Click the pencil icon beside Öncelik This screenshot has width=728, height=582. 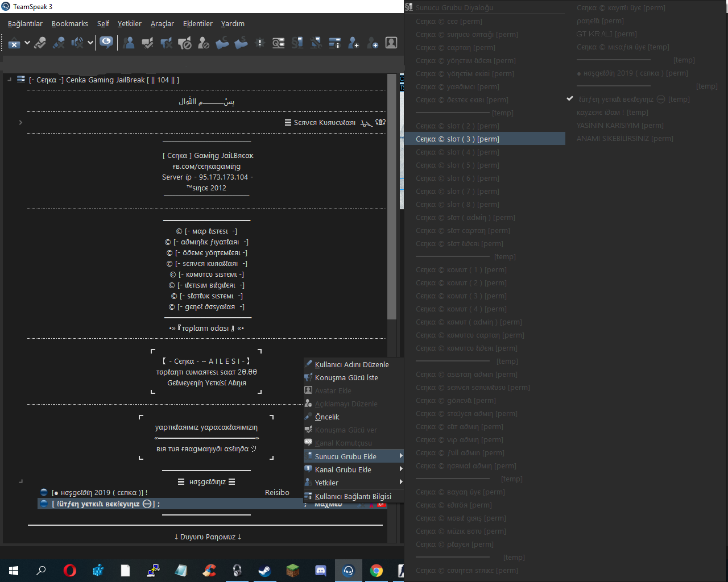308,416
